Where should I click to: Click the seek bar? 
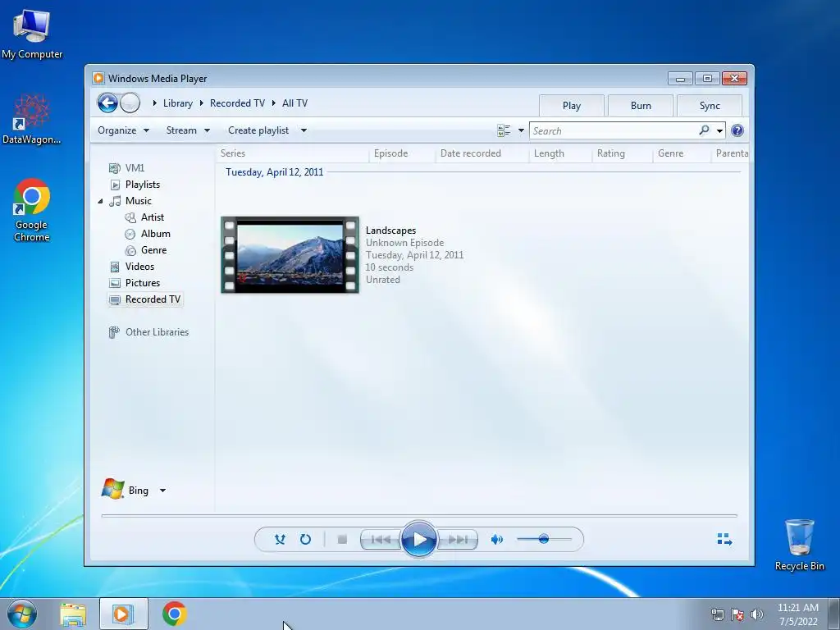(x=419, y=515)
